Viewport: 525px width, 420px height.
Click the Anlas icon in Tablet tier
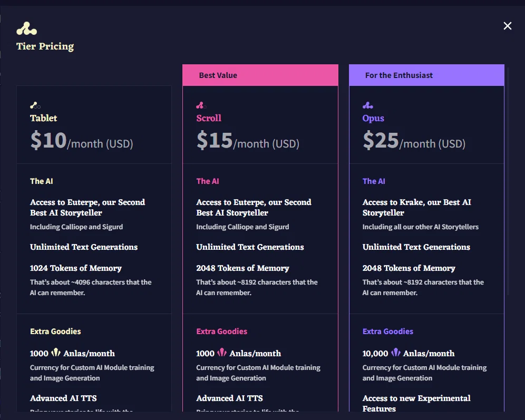56,353
